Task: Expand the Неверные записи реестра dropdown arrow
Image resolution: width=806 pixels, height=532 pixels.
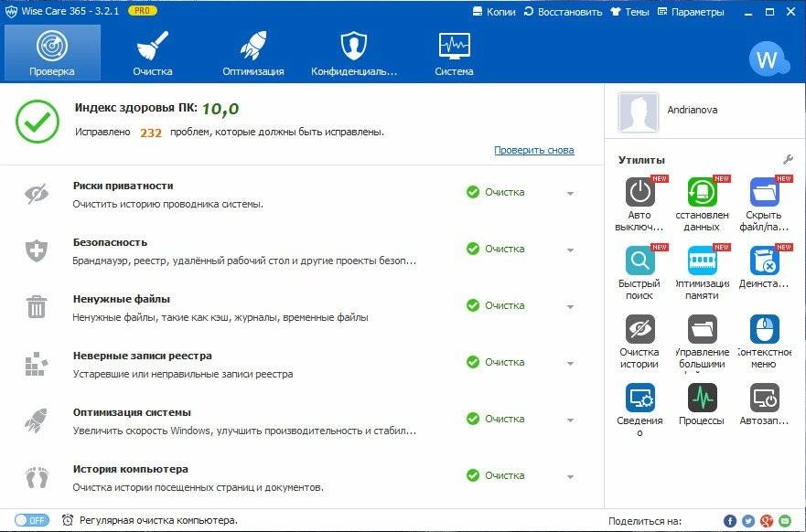Action: tap(571, 364)
